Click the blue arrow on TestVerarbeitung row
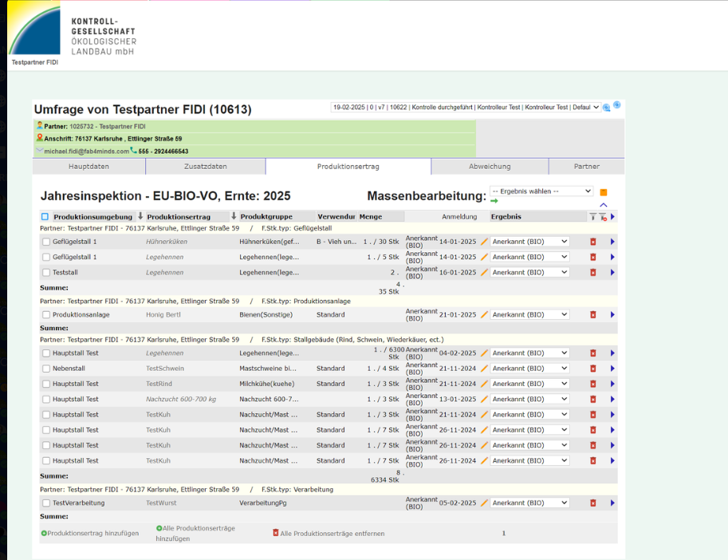This screenshot has width=728, height=560. (612, 503)
